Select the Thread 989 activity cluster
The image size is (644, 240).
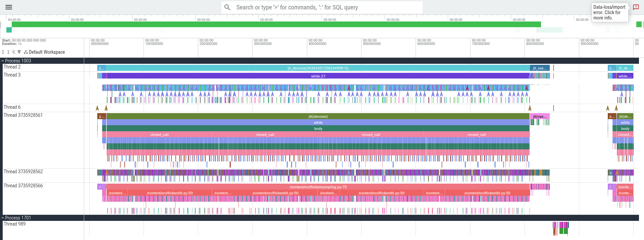[x=560, y=228]
